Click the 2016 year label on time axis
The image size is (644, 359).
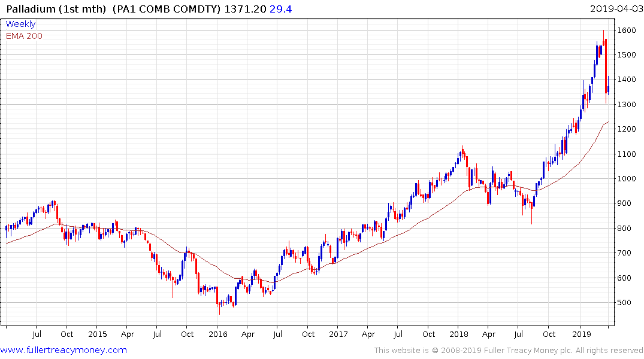pos(217,334)
